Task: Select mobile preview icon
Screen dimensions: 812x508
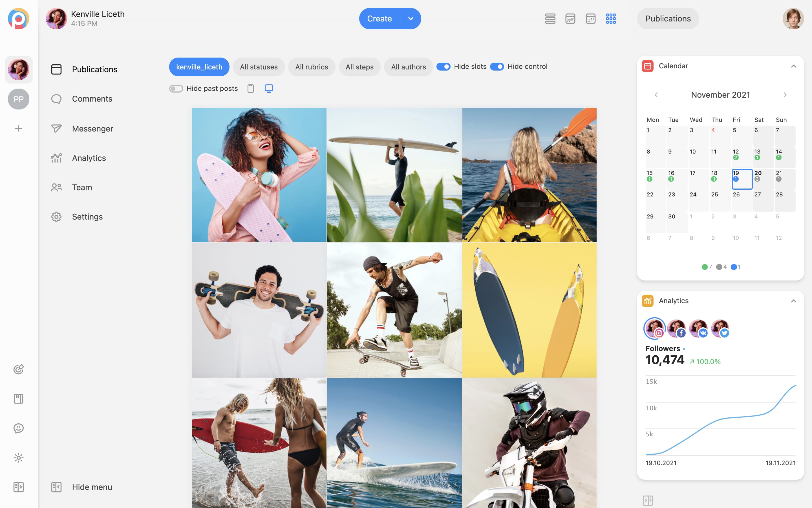Action: [251, 88]
